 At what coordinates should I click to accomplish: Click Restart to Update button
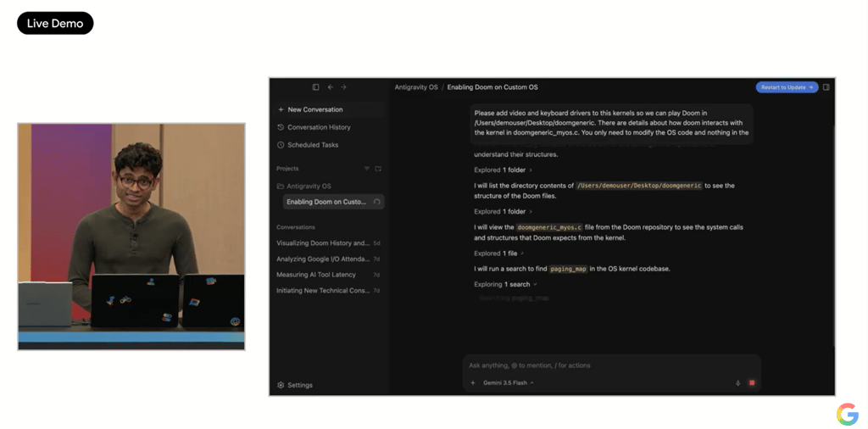[787, 87]
